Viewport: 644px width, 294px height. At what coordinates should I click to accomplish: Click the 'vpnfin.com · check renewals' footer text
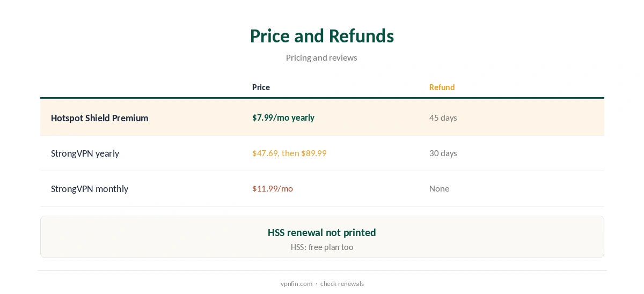[322, 284]
